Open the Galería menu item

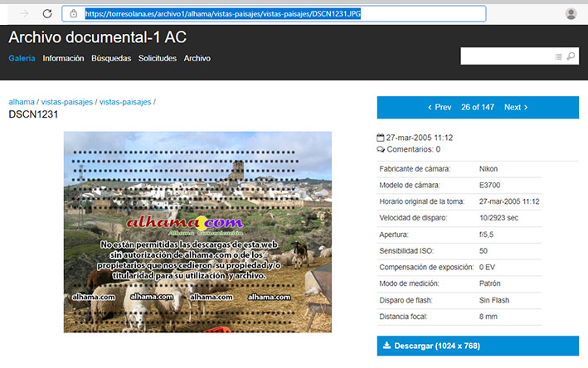coord(22,58)
